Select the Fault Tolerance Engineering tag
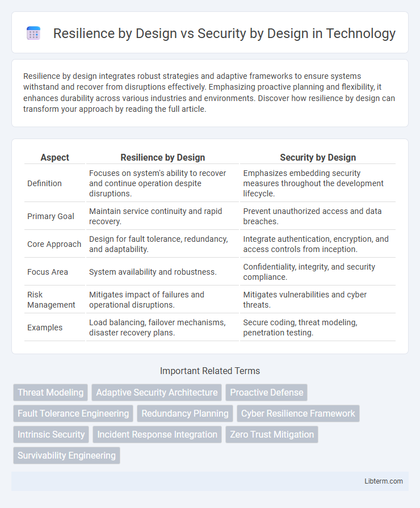 [73, 413]
